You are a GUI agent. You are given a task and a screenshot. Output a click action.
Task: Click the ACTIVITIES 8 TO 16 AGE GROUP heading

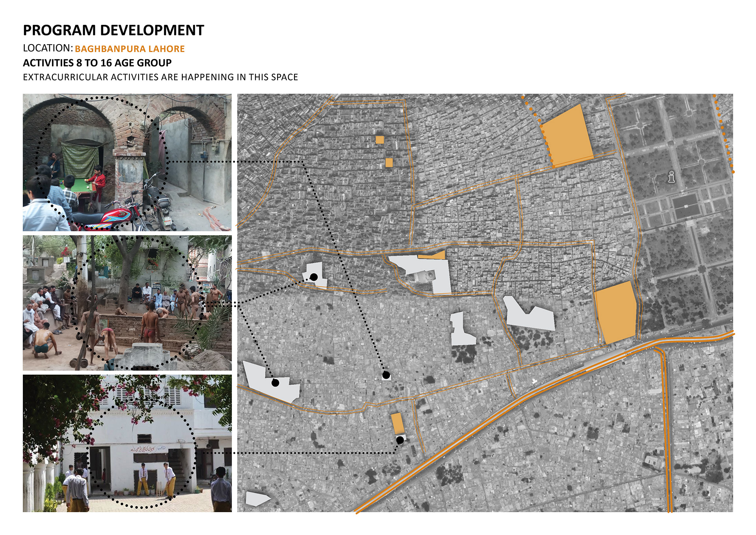97,63
